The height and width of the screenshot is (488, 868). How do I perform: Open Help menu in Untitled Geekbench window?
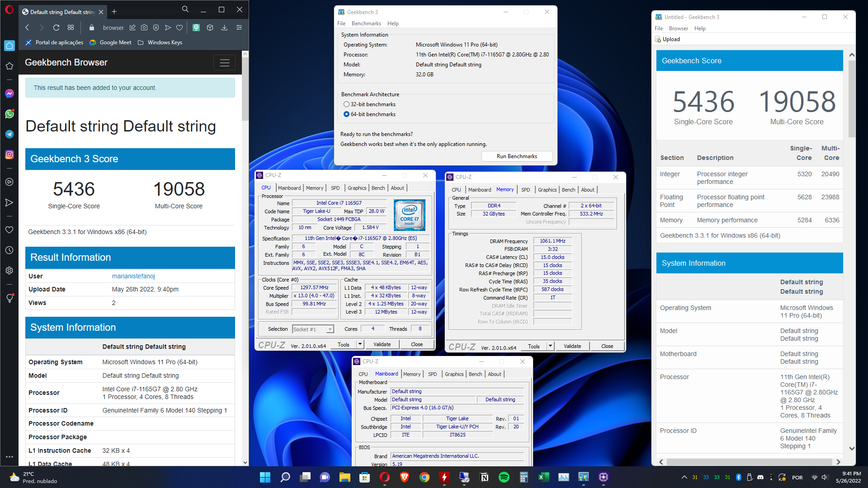click(700, 28)
